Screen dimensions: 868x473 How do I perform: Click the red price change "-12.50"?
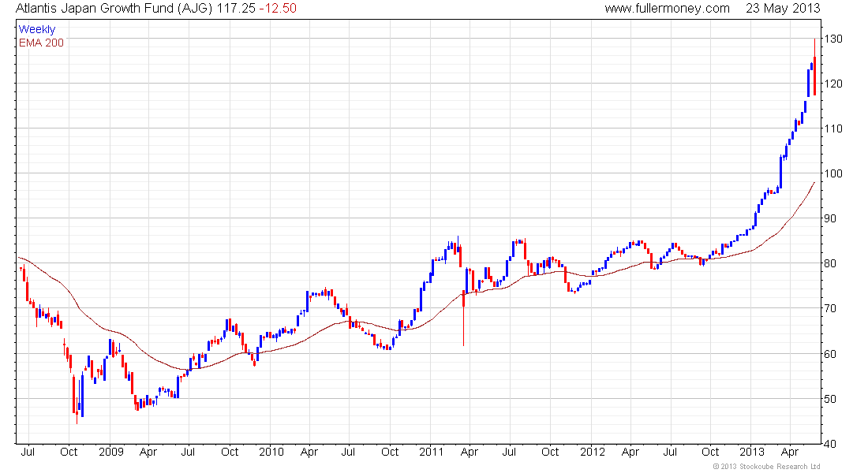pos(278,9)
